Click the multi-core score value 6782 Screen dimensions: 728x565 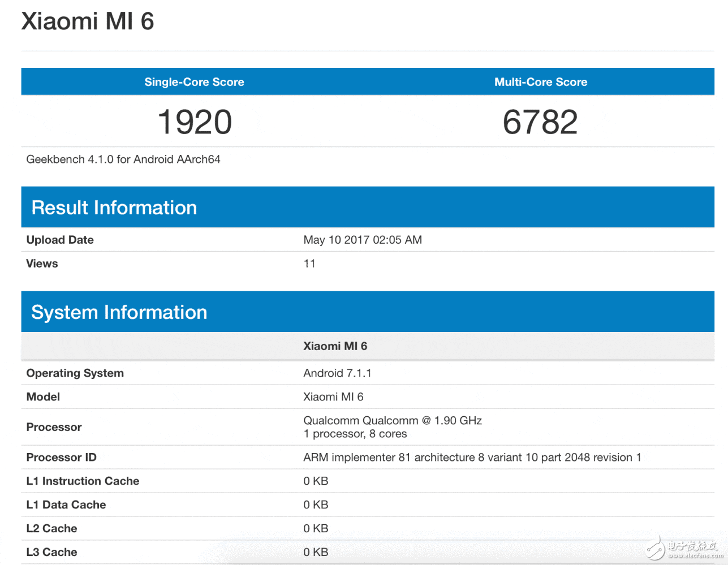[540, 122]
